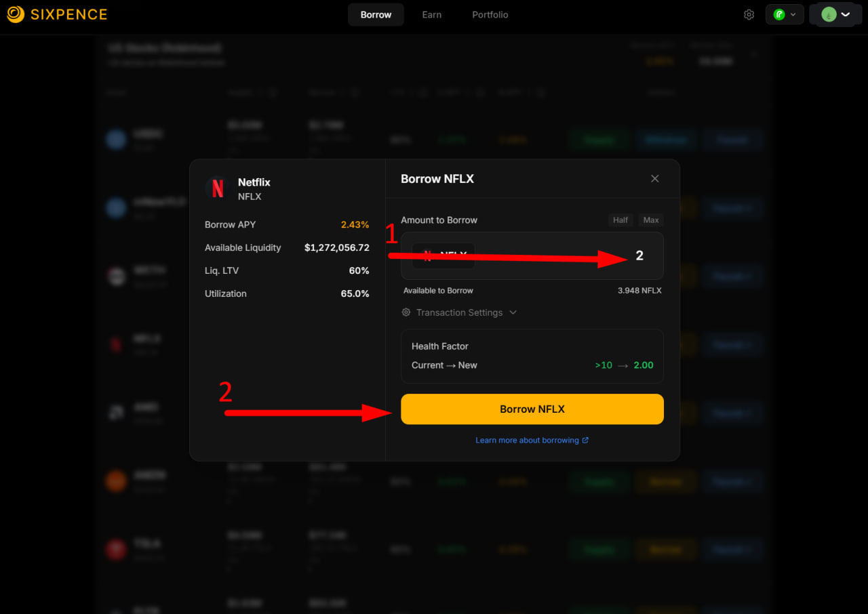Click the Amount to Borrow label

coord(439,220)
